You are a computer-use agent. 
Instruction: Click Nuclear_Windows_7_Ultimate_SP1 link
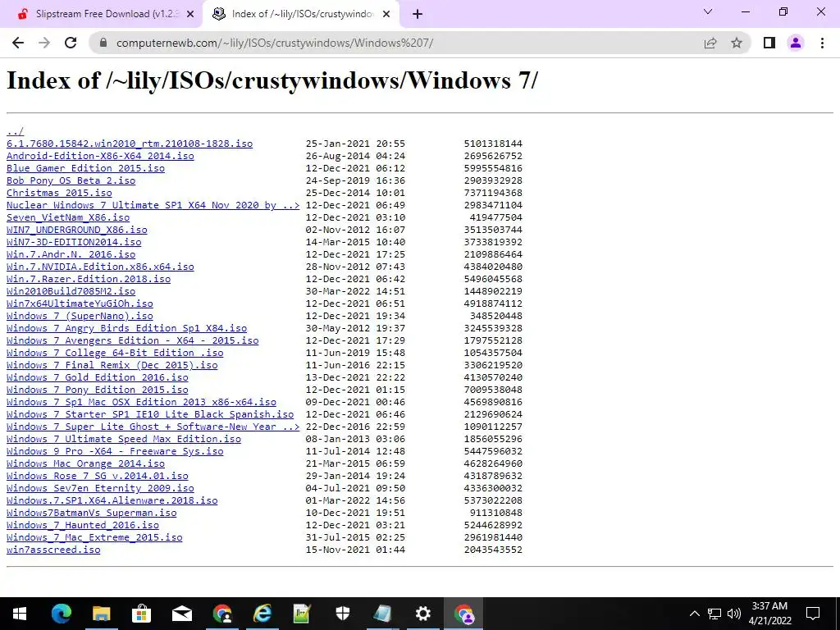tap(153, 205)
